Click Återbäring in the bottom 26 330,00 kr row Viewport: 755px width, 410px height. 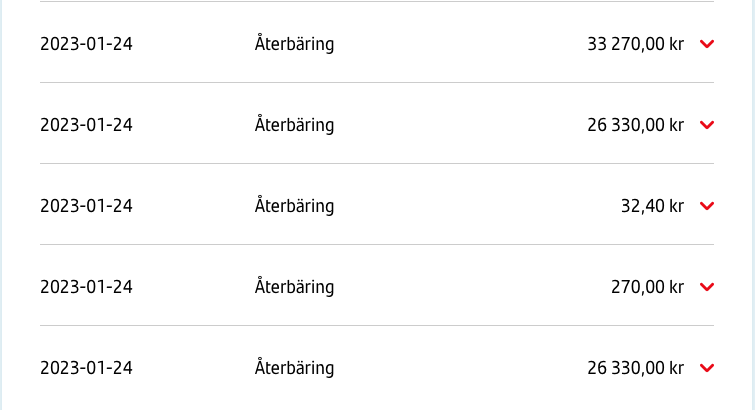tap(294, 367)
